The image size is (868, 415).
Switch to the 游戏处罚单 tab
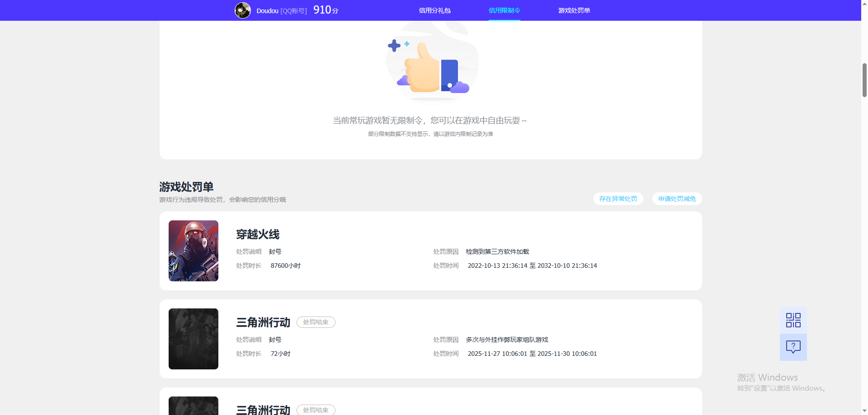(574, 10)
